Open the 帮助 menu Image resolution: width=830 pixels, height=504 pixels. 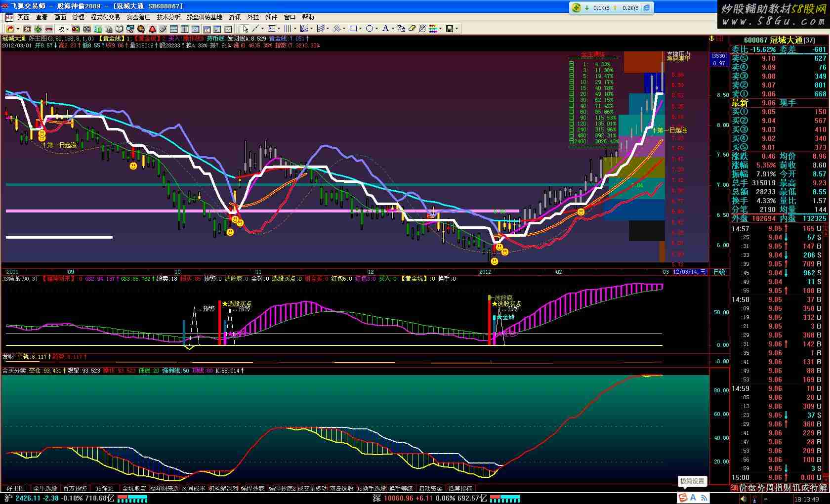pos(308,17)
